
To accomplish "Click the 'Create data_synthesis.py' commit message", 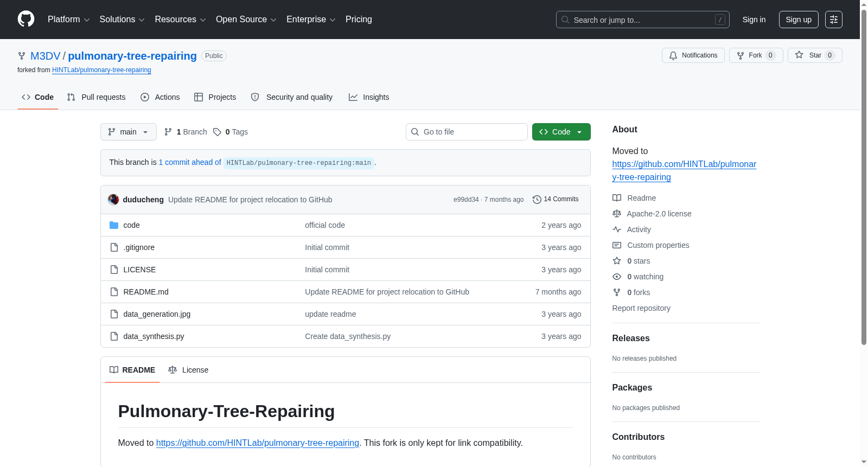I will pos(348,336).
